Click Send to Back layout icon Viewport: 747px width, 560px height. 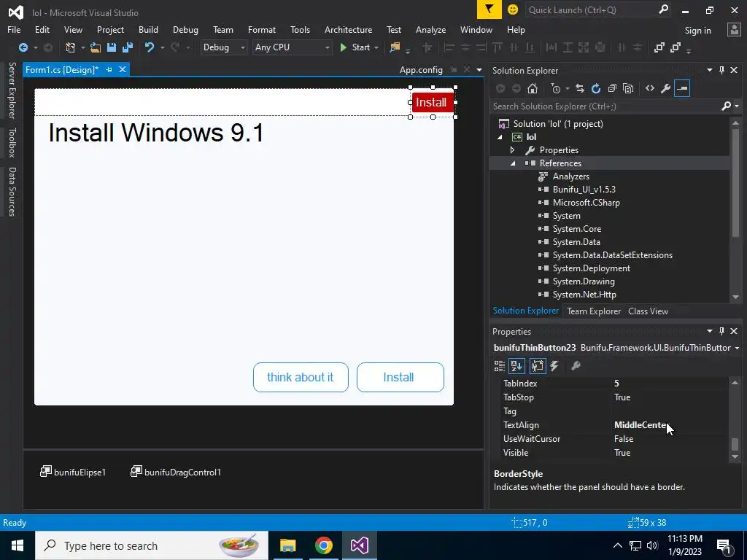point(675,47)
